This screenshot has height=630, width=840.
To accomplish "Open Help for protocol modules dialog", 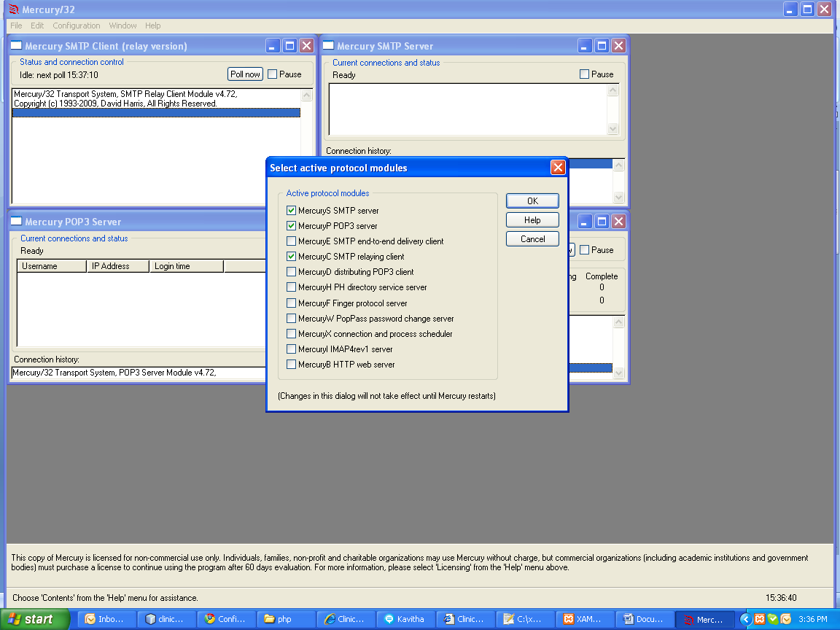I will point(532,220).
